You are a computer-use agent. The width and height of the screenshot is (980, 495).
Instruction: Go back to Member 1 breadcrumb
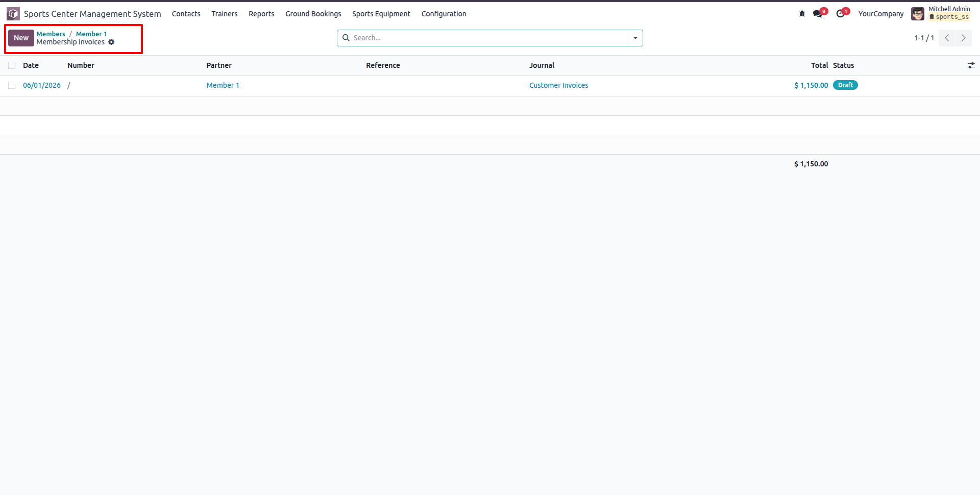coord(91,34)
